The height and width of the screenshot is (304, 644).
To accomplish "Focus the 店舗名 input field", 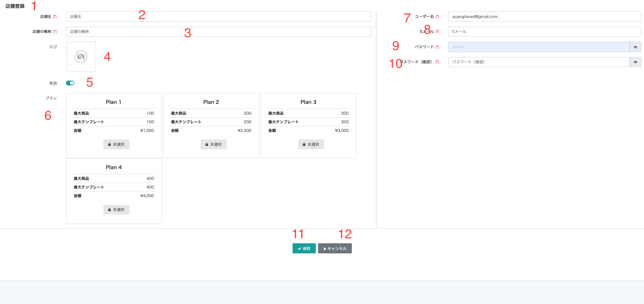I will point(218,16).
